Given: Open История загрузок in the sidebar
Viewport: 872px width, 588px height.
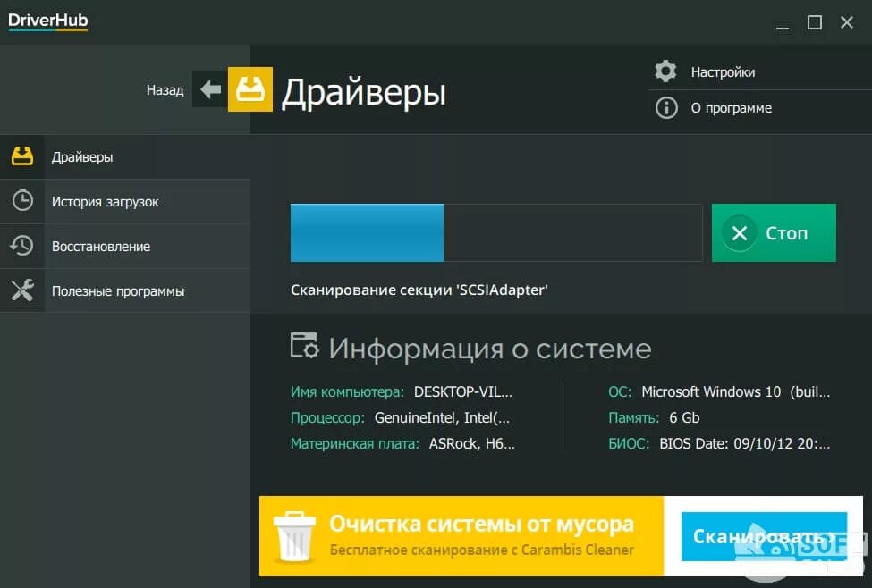Looking at the screenshot, I should pos(125,201).
